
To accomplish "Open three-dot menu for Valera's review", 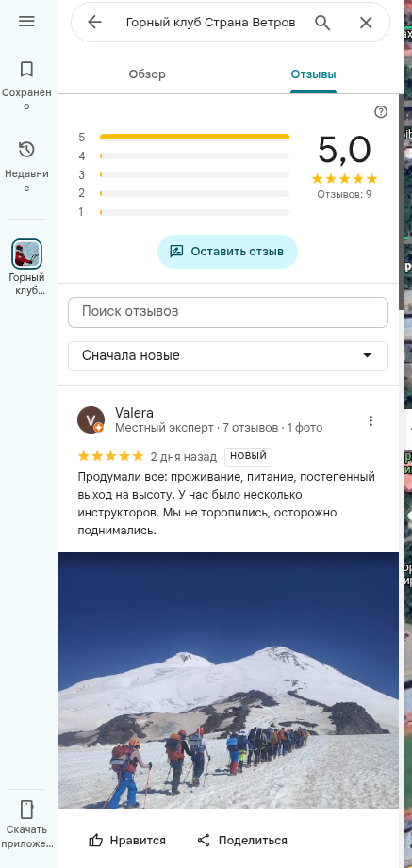I will point(371,420).
